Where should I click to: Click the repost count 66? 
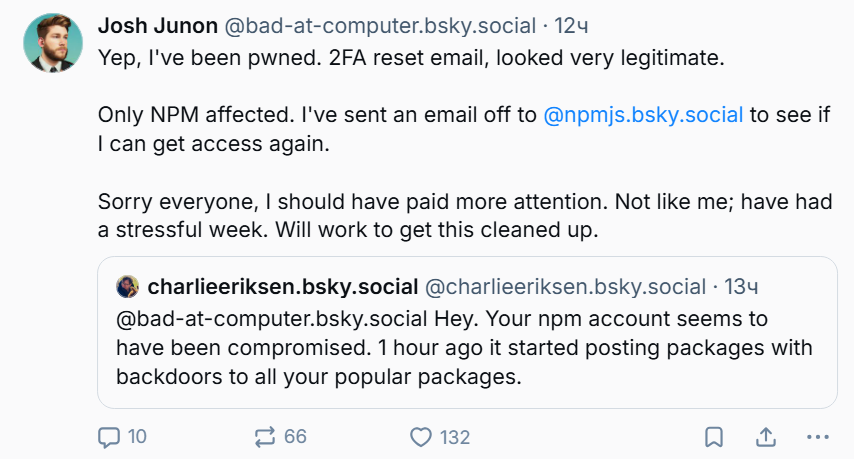click(295, 437)
